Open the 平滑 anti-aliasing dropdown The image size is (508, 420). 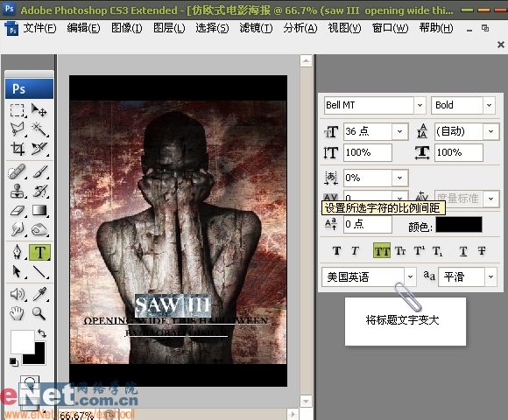tap(490, 276)
